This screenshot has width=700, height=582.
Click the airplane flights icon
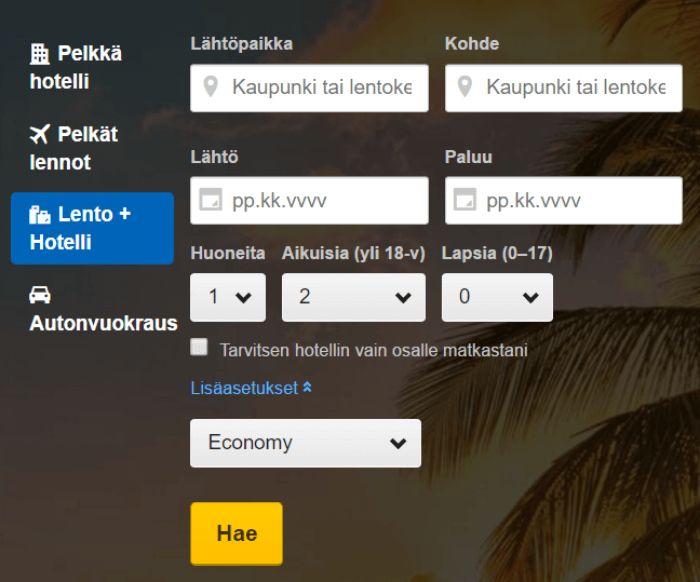click(x=40, y=134)
